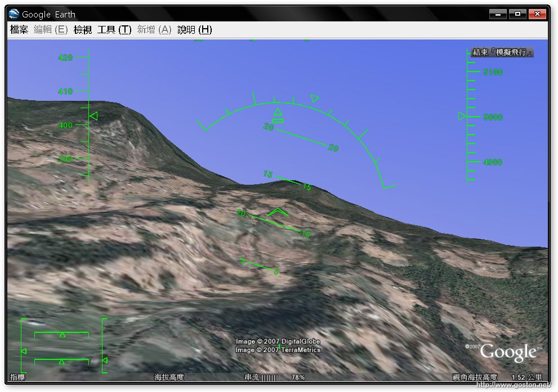Click the rudder indicator triangle on the lower bar
Screen dimensions: 558x392
tap(61, 362)
